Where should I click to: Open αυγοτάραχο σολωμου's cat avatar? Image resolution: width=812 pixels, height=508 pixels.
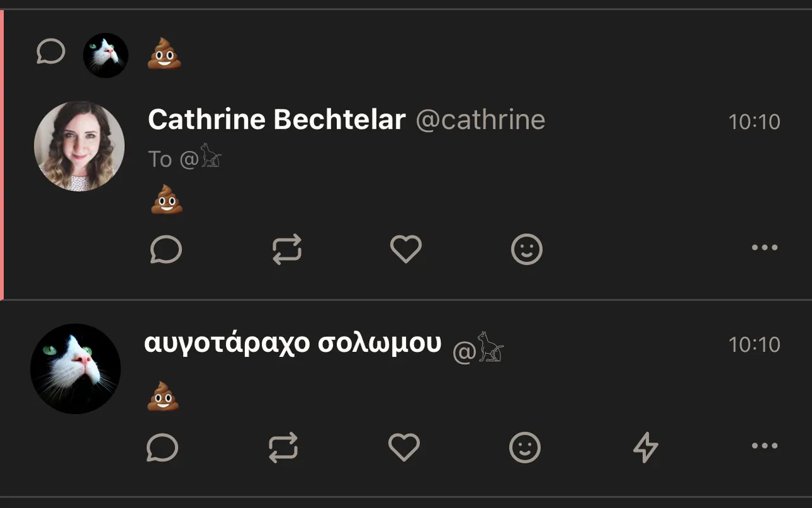(x=75, y=368)
